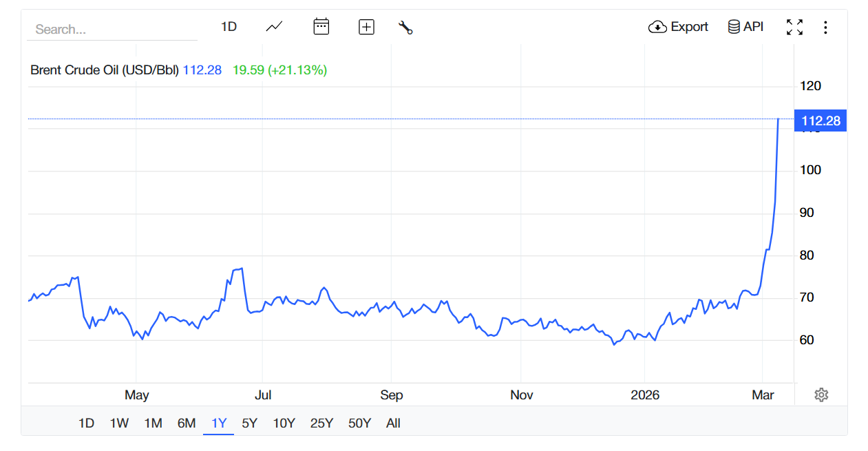Viewport: 868px width, 451px height.
Task: Select the 1M time range tab
Action: [x=153, y=423]
